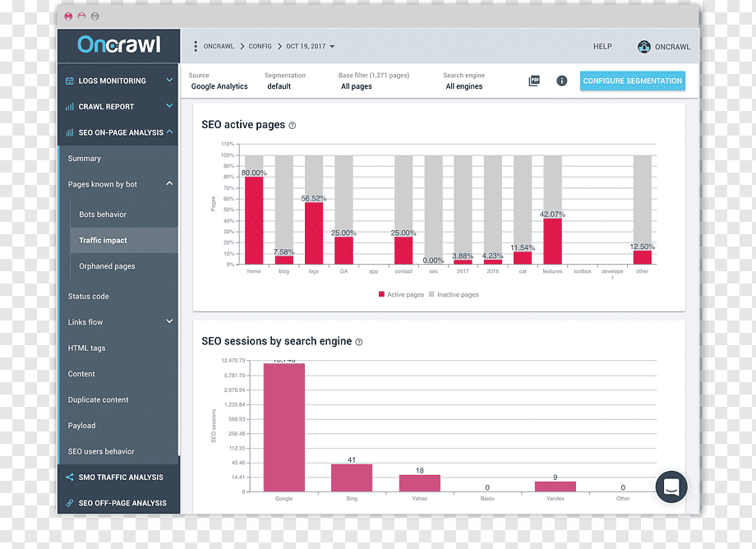The height and width of the screenshot is (549, 756).
Task: Expand the Links flow submenu
Action: coord(118,322)
